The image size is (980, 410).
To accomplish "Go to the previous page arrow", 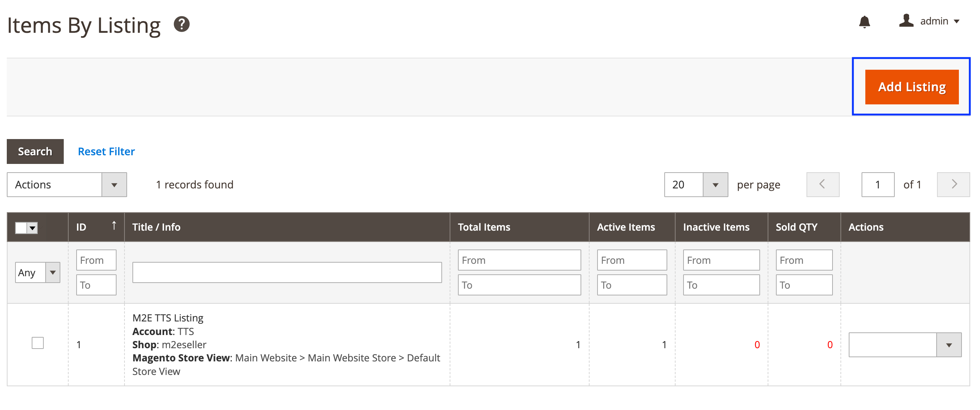I will coord(822,184).
